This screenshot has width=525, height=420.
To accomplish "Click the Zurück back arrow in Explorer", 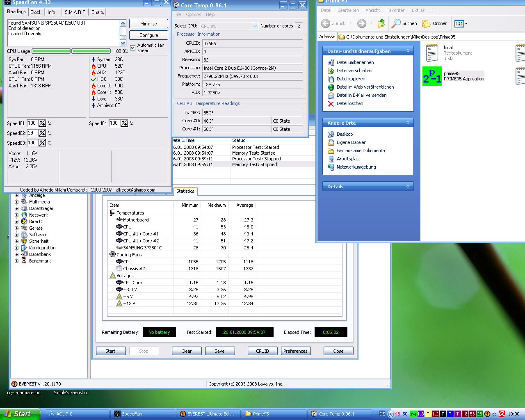I will tap(326, 23).
